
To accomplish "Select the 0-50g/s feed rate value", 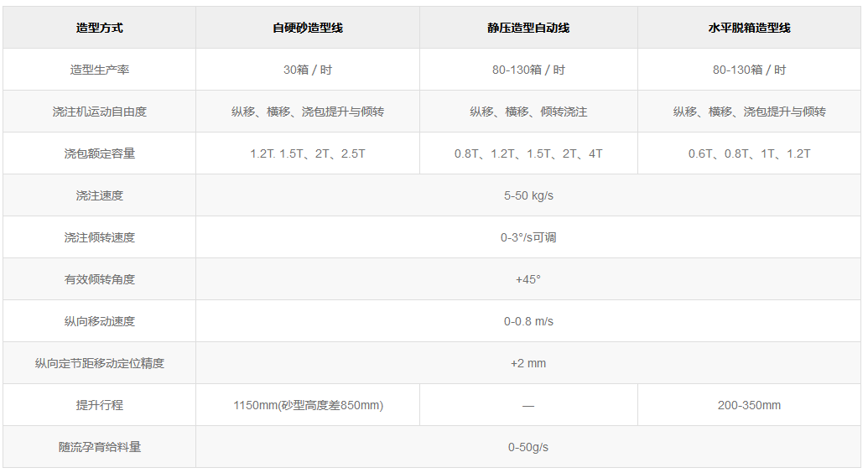I will click(528, 447).
